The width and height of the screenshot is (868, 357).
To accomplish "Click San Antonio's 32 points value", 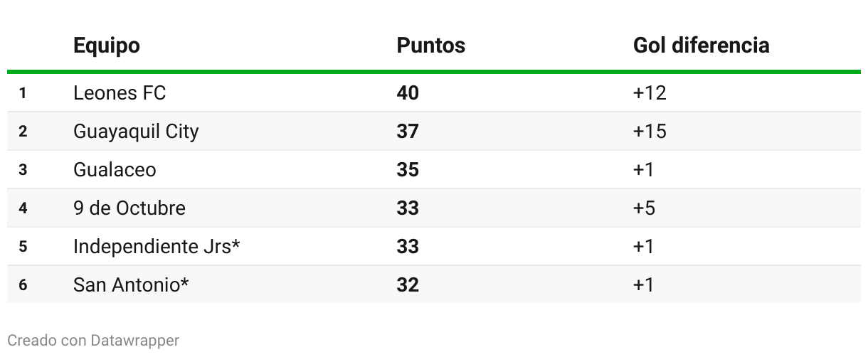I will tap(408, 285).
